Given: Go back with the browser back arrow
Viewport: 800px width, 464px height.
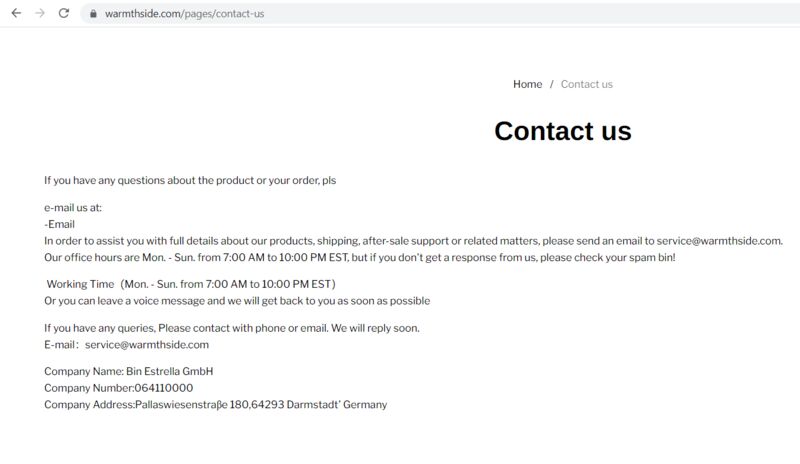Looking at the screenshot, I should (x=16, y=13).
